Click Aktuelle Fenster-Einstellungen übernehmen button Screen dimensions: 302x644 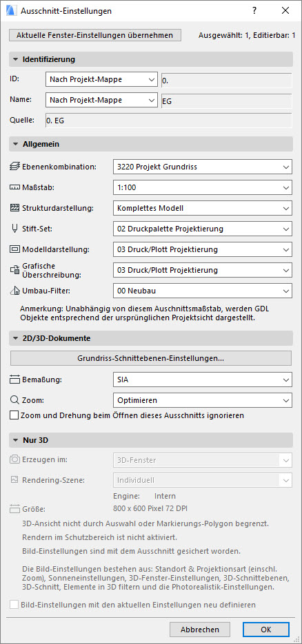pyautogui.click(x=95, y=35)
